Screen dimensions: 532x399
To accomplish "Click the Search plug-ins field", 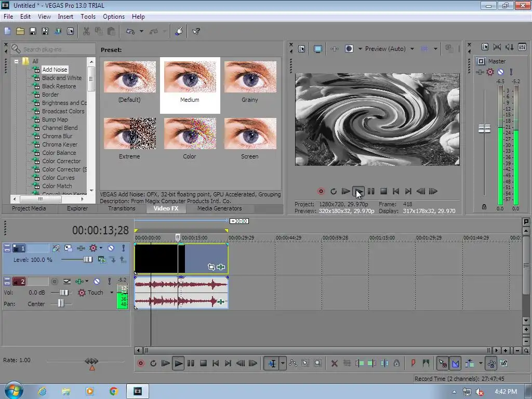I will (x=53, y=49).
